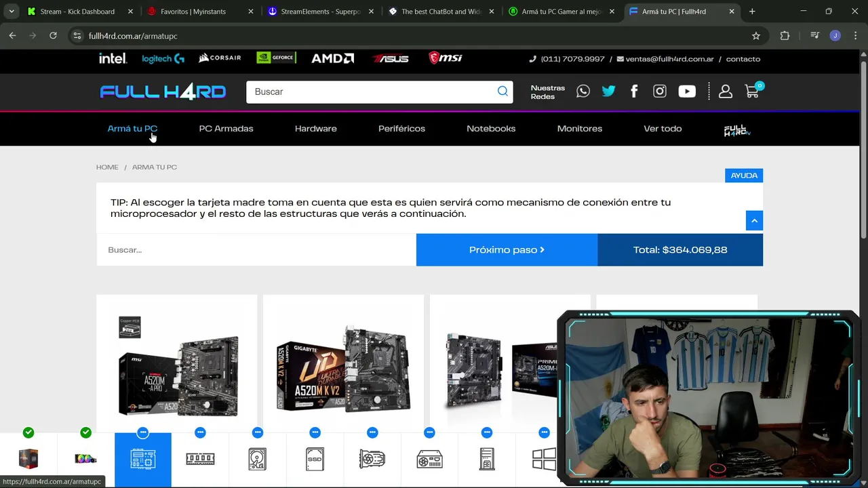Select the graphics card step icon
The width and height of the screenshot is (868, 488).
[372, 459]
